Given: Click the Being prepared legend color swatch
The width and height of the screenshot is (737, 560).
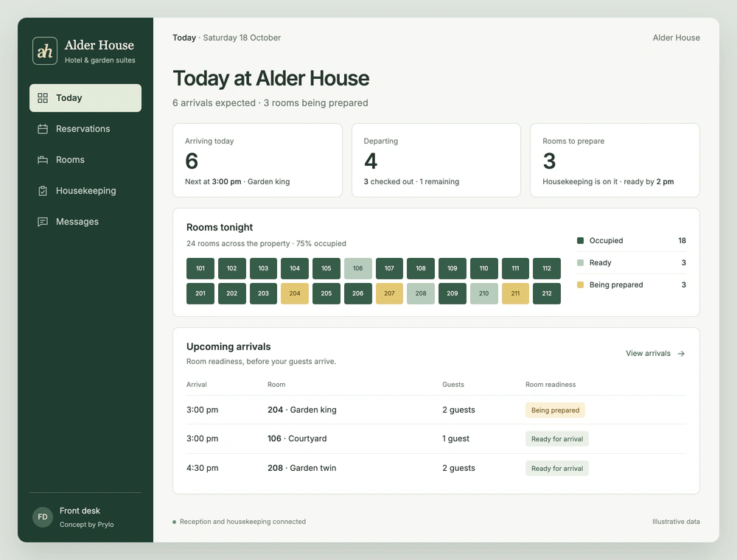Looking at the screenshot, I should tap(581, 284).
